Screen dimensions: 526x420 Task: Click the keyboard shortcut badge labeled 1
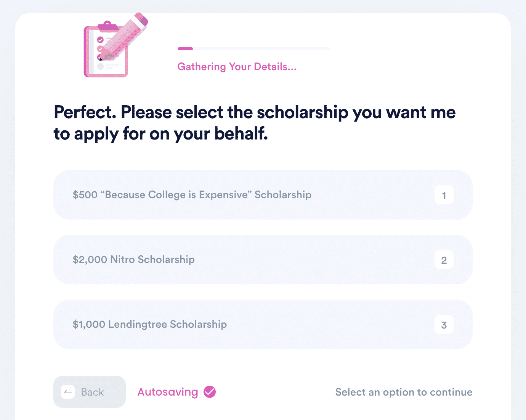[444, 195]
